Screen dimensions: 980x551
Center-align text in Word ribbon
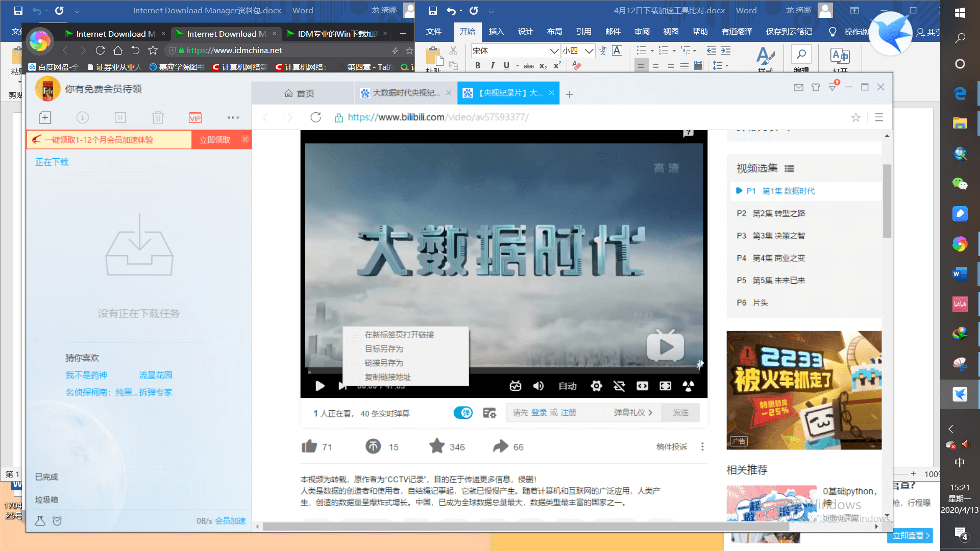pyautogui.click(x=656, y=65)
